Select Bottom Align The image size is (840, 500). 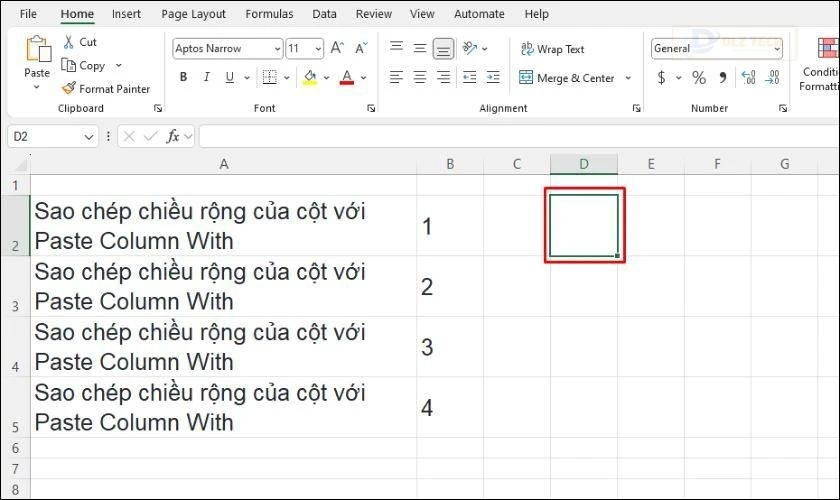[x=444, y=49]
